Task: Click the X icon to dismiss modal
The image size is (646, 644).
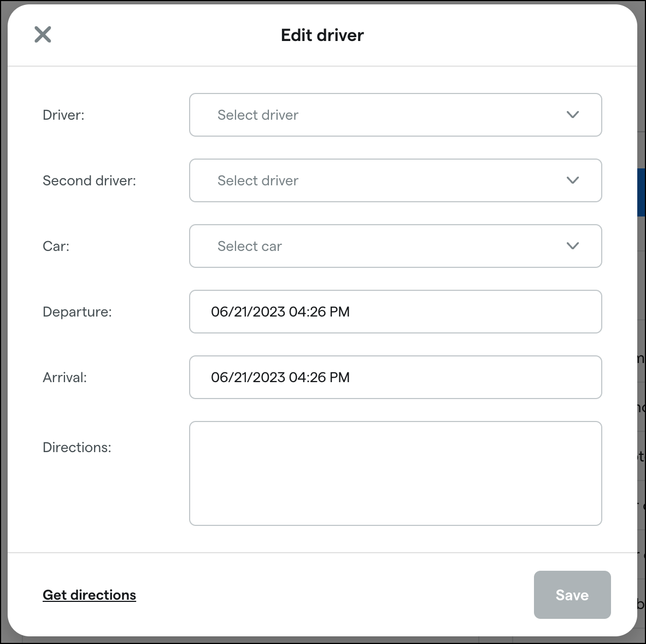Action: [x=43, y=34]
